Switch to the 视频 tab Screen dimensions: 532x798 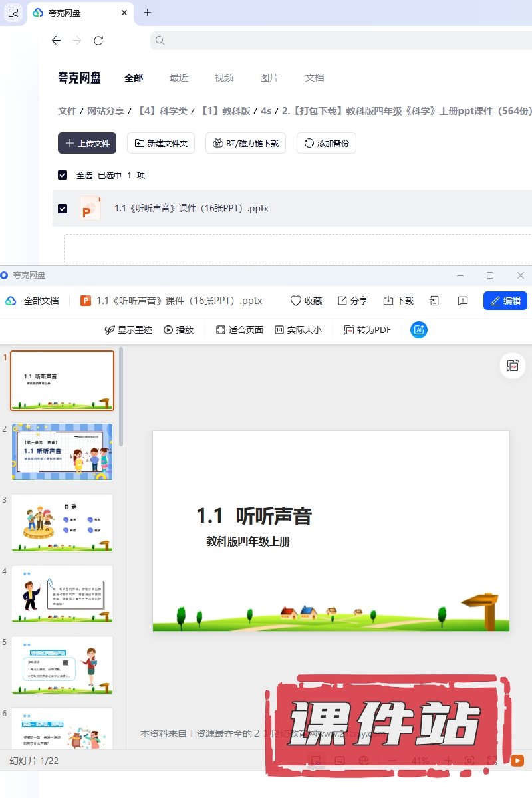point(224,78)
